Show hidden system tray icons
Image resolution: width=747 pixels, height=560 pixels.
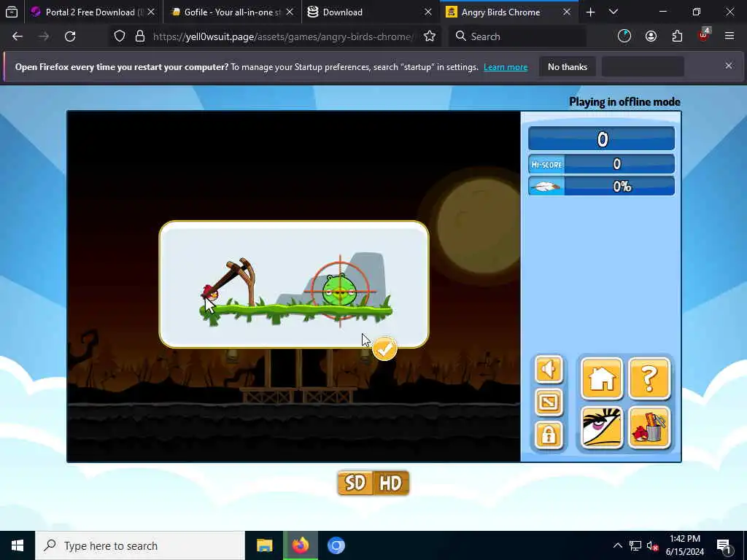coord(617,545)
